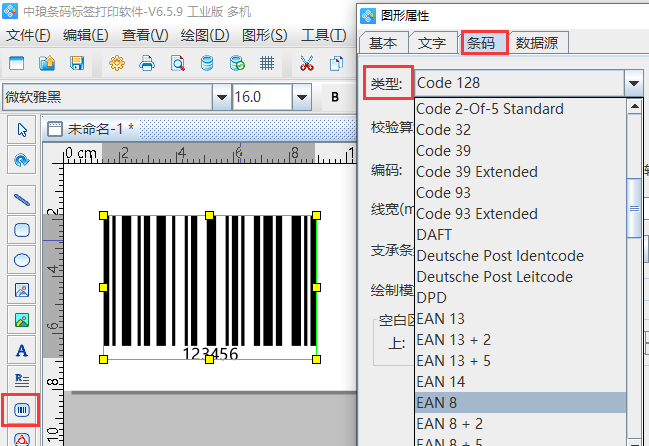Select the arrow pointer tool
649x446 pixels.
22,130
